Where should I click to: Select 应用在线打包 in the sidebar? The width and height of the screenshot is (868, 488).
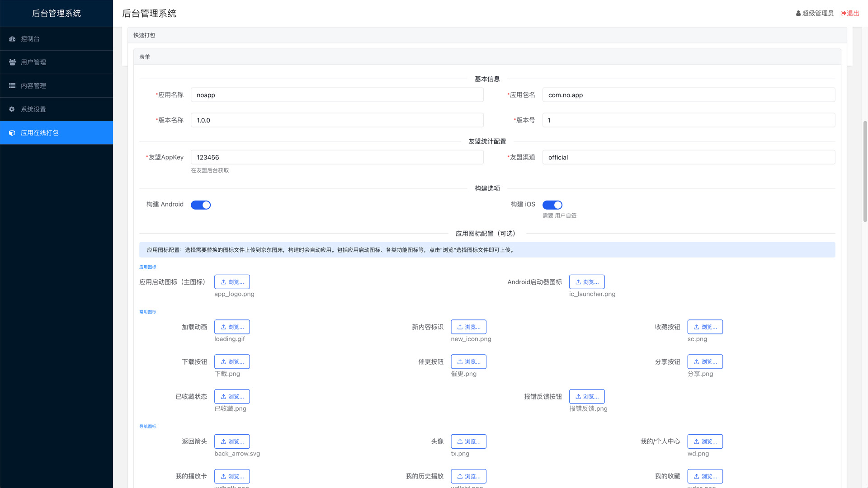[40, 132]
